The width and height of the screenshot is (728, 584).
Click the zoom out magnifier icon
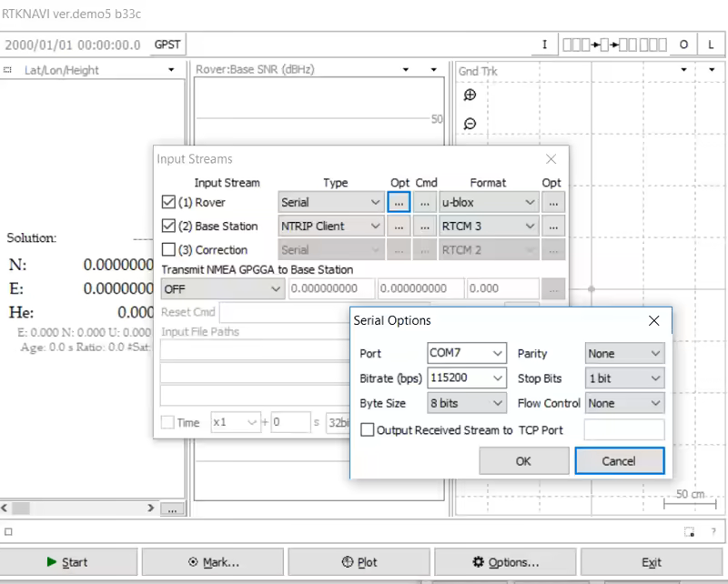click(470, 124)
